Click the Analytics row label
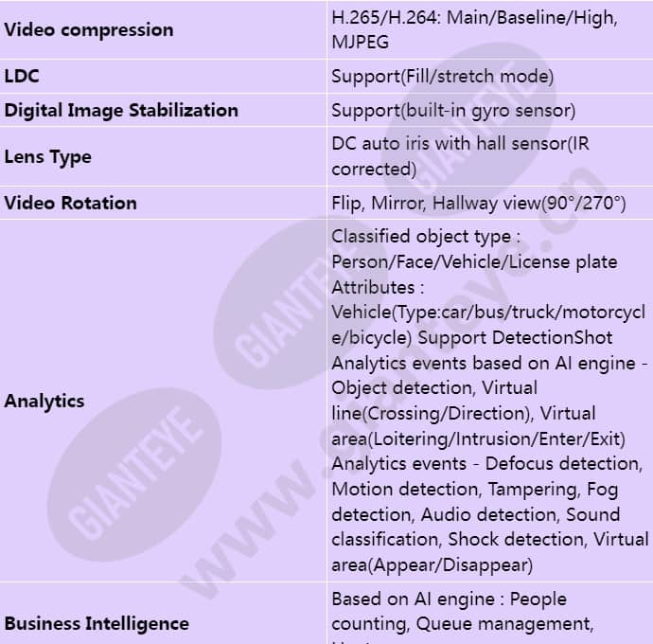The height and width of the screenshot is (644, 653). [44, 401]
